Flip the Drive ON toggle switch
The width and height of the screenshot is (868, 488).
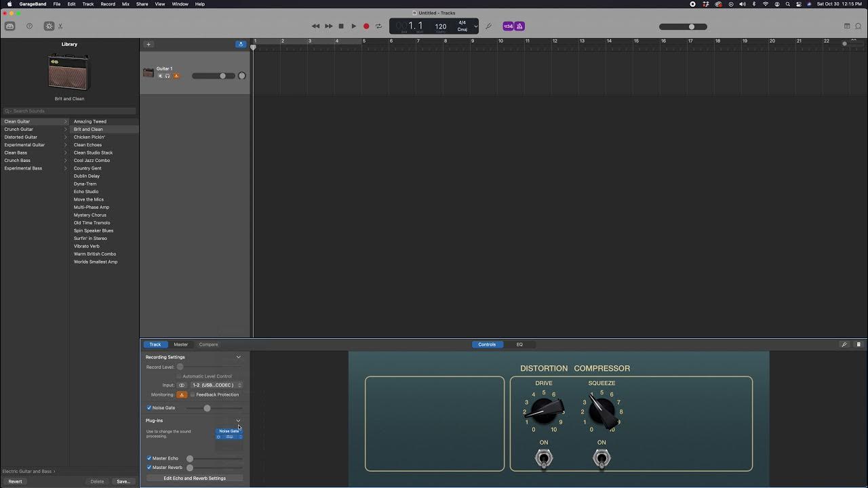(x=544, y=459)
